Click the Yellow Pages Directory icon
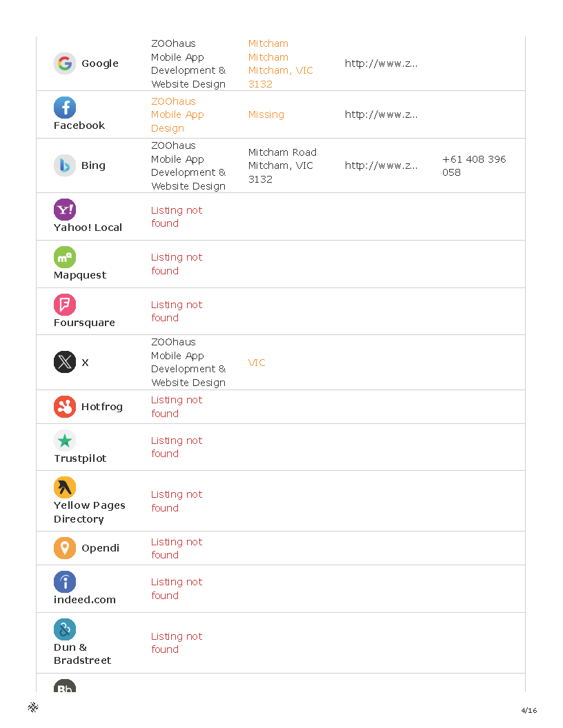Screen dimensions: 563x728 pos(65,487)
